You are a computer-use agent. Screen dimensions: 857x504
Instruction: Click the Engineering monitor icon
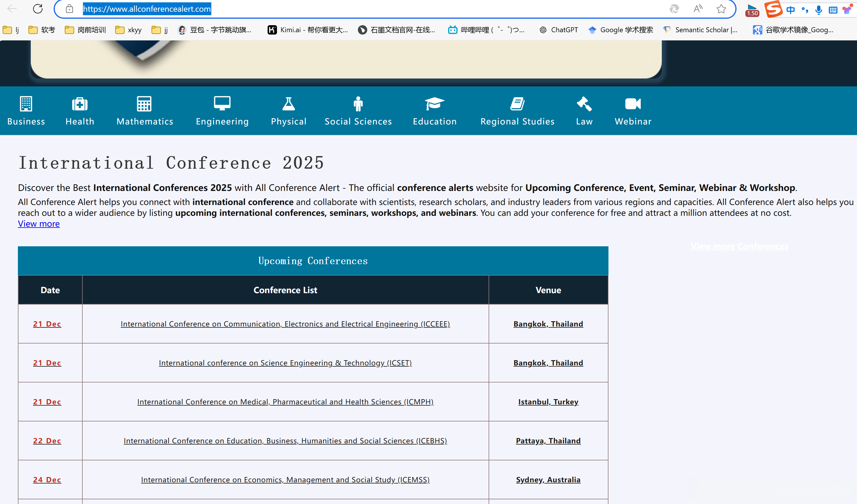222,103
